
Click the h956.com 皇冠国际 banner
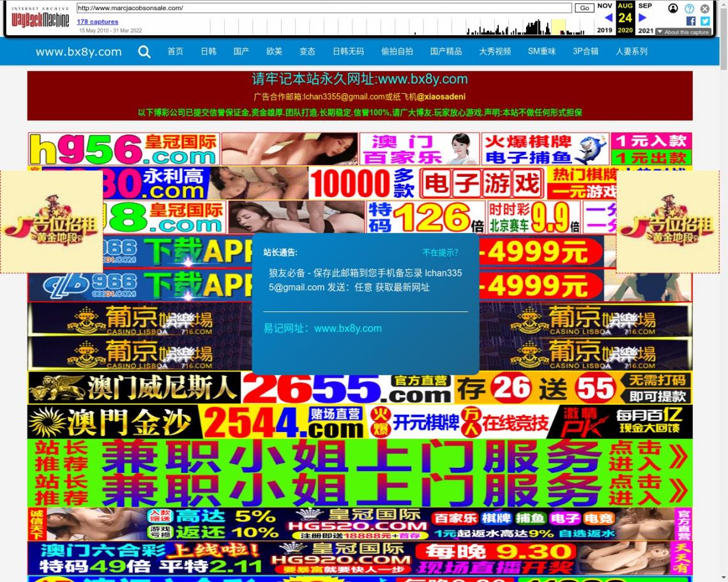click(123, 149)
